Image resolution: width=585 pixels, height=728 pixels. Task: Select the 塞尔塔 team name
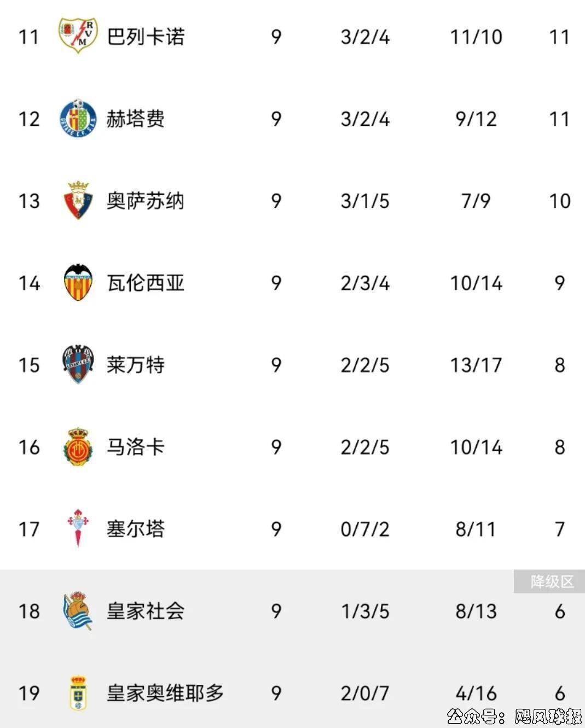[136, 529]
